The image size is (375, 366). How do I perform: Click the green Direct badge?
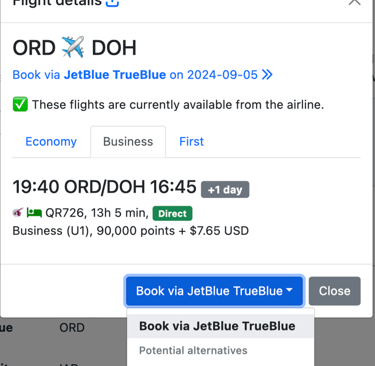(x=172, y=213)
